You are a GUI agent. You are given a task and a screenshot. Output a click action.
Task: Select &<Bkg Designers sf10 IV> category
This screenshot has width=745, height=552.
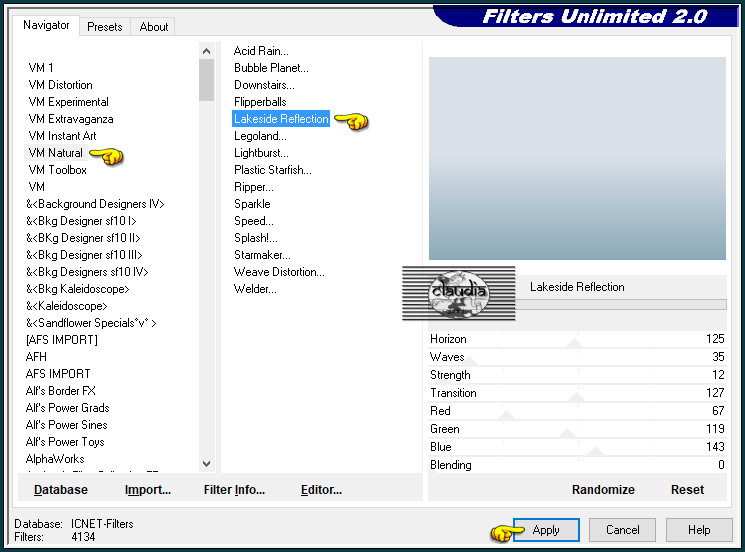click(x=87, y=272)
